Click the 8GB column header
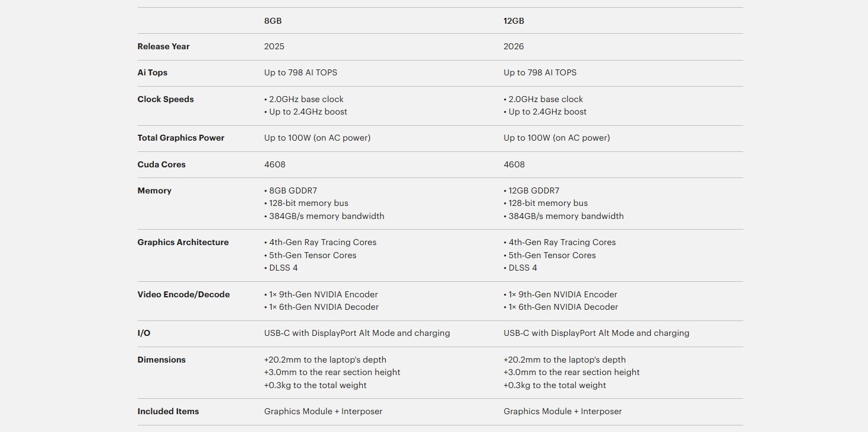868x432 pixels. (x=273, y=21)
